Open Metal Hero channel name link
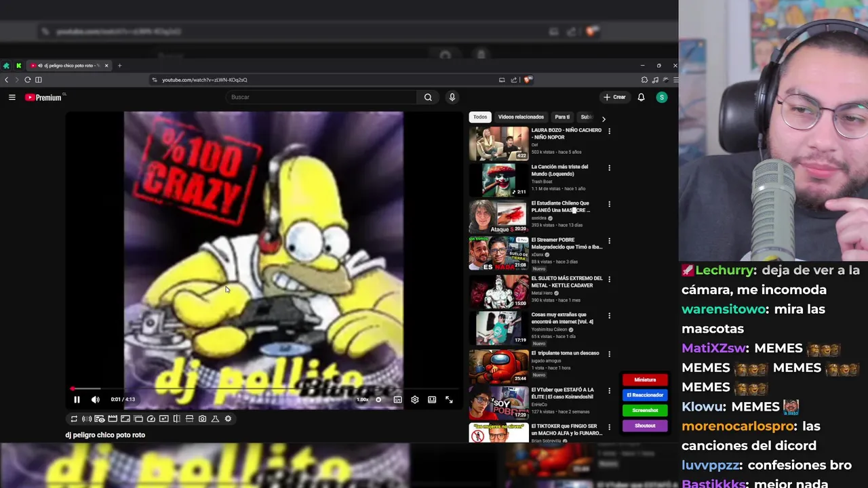Screen dimensions: 868x488 [x=542, y=293]
